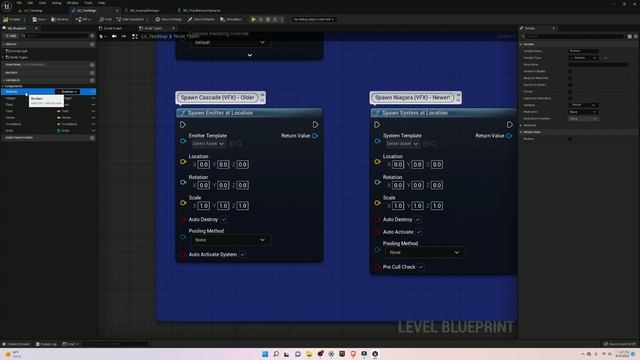Click Spawn Emitter node output execution pin
Screen dimensions: 640x360
[315, 124]
